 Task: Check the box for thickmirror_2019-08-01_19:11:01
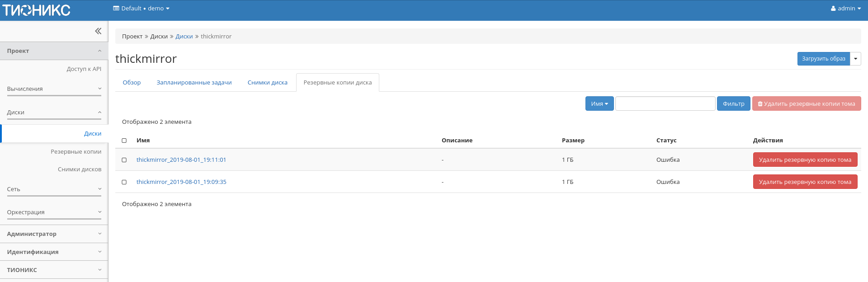click(x=124, y=160)
